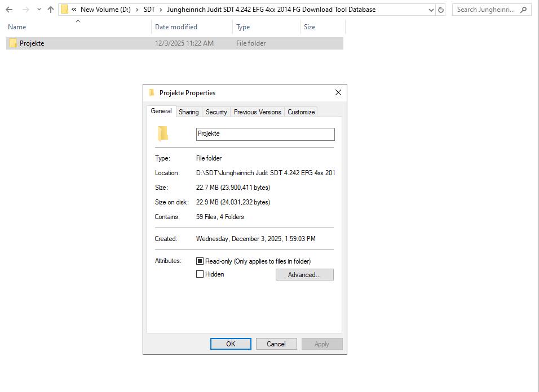Viewport: 539px width, 392px height.
Task: Open the Customize tab
Action: [x=301, y=112]
